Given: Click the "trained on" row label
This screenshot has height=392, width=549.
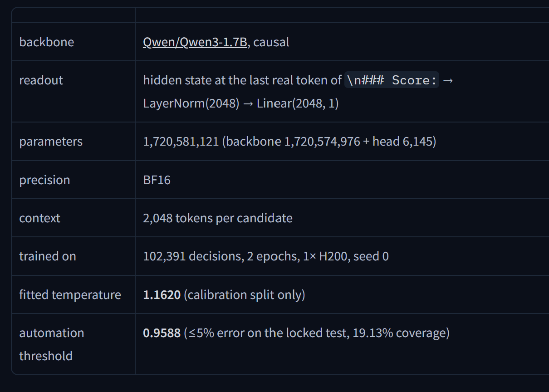Looking at the screenshot, I should (x=48, y=256).
